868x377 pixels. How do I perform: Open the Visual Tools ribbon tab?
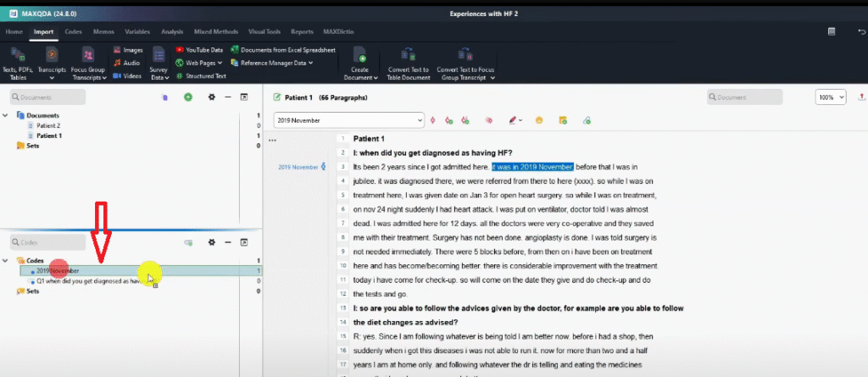[x=264, y=31]
